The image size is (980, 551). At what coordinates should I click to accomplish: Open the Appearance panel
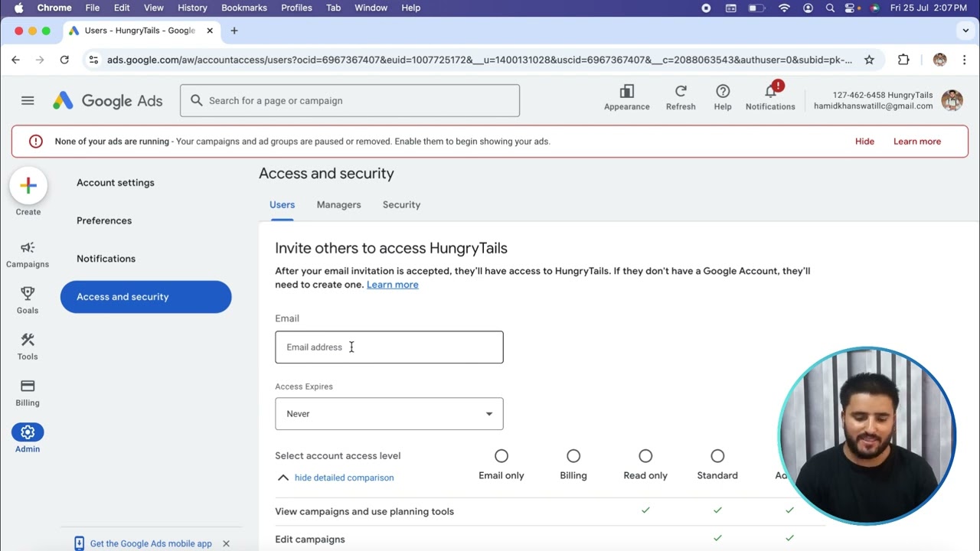click(x=627, y=98)
